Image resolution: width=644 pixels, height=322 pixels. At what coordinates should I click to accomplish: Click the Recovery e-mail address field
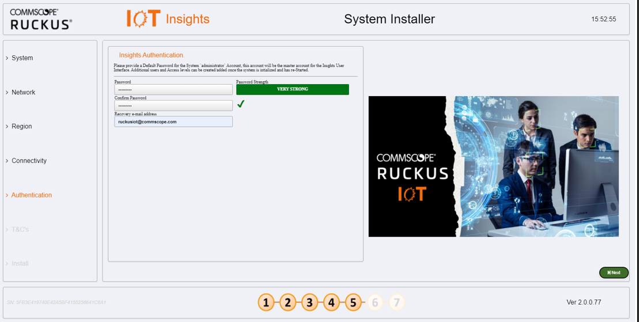173,122
